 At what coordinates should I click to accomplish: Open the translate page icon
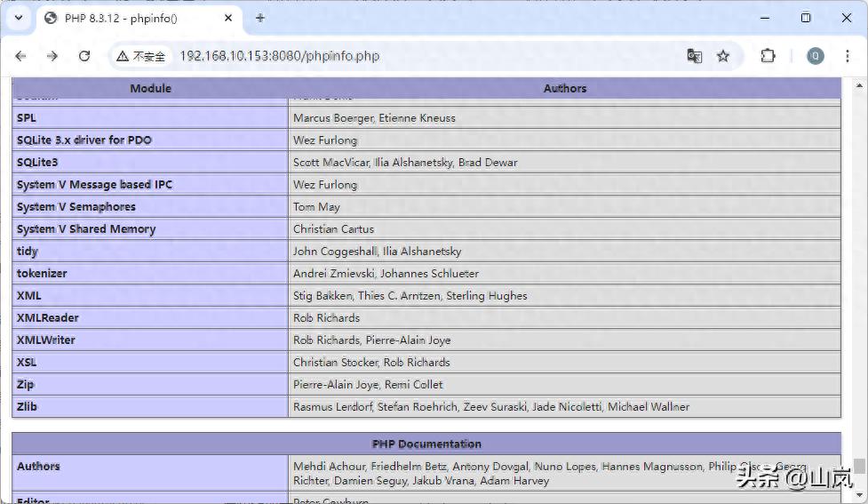(x=694, y=56)
